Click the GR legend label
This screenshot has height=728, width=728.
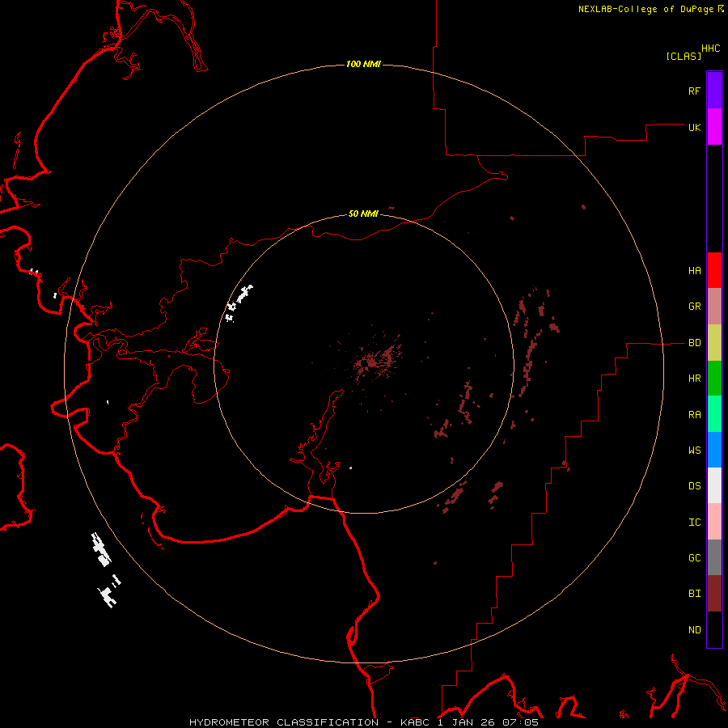pos(694,307)
